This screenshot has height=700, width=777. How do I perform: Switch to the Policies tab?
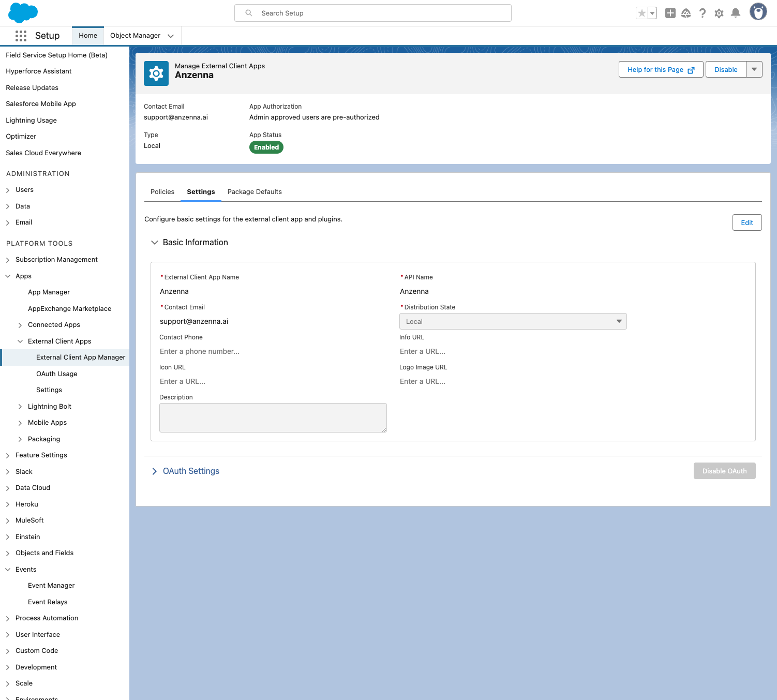click(162, 192)
